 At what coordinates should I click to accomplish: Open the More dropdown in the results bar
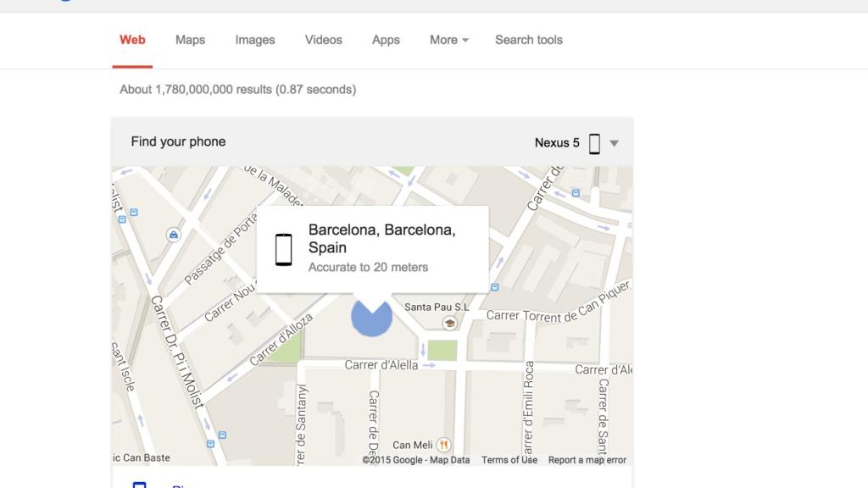[448, 40]
